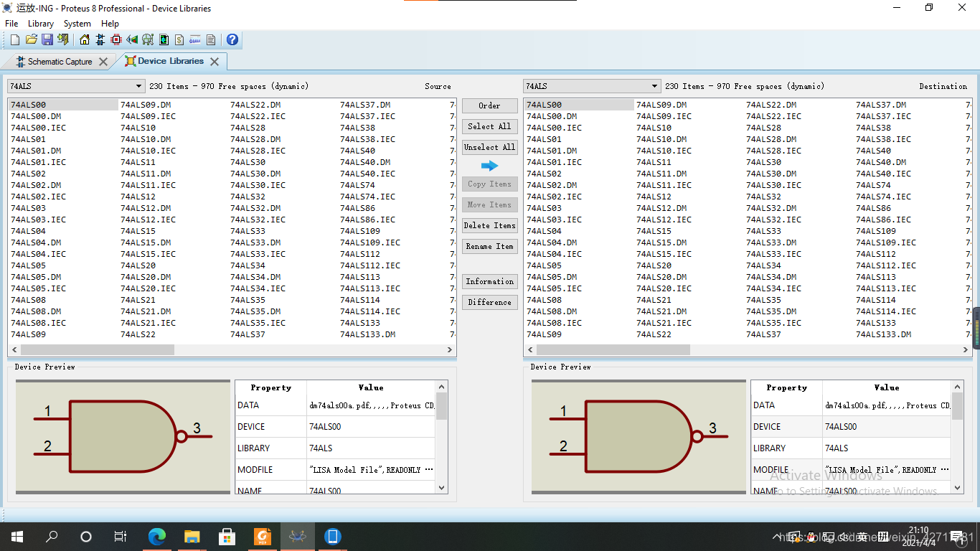Screen dimensions: 980x551
Task: Click the Source device preview NAND symbol
Action: click(123, 435)
